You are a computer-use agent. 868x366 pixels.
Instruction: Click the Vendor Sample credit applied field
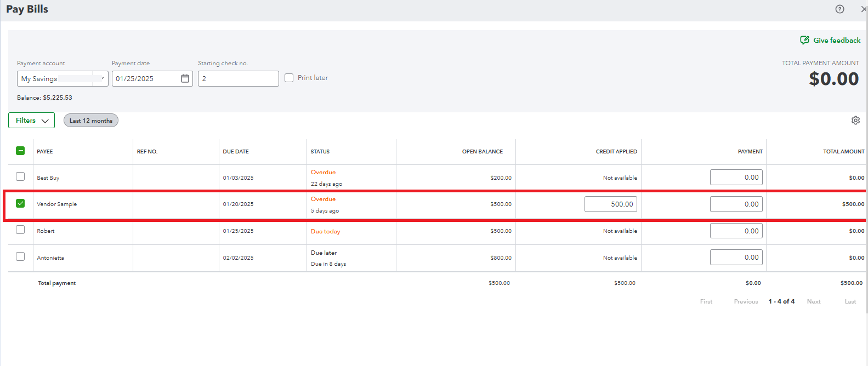point(610,204)
